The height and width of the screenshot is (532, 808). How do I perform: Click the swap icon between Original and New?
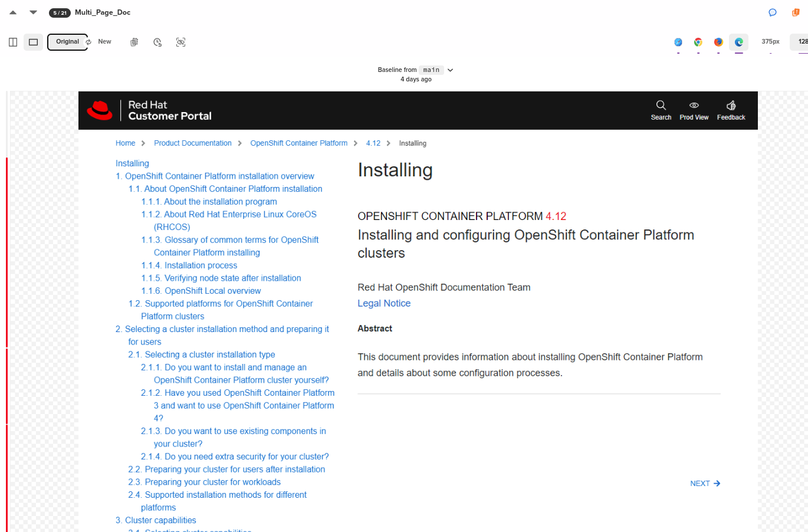88,42
